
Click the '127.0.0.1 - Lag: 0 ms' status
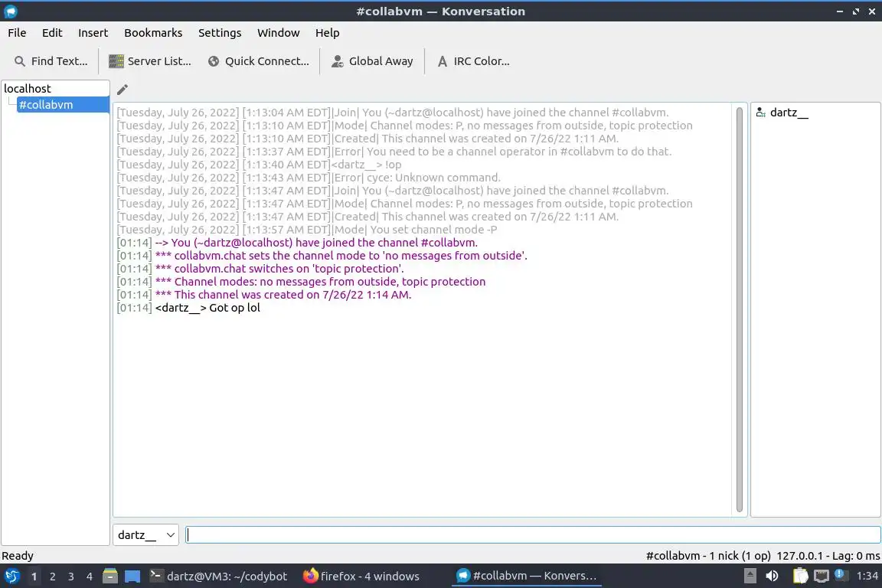tap(828, 555)
